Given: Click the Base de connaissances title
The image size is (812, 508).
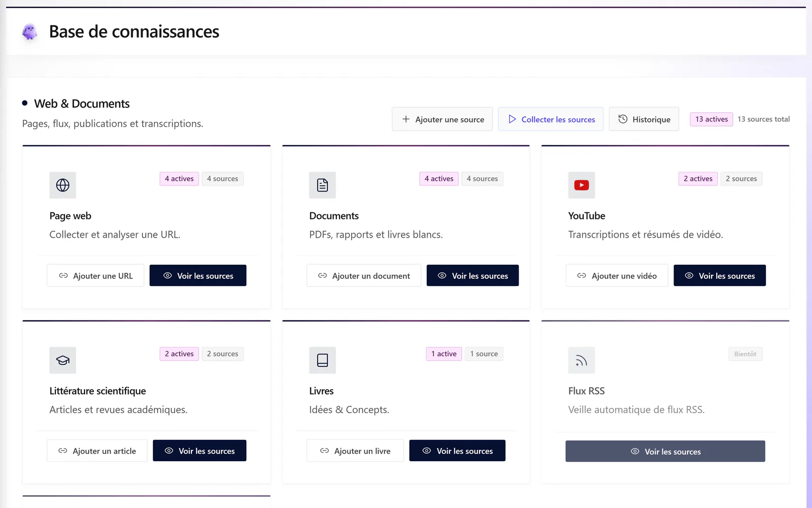Looking at the screenshot, I should coord(134,32).
